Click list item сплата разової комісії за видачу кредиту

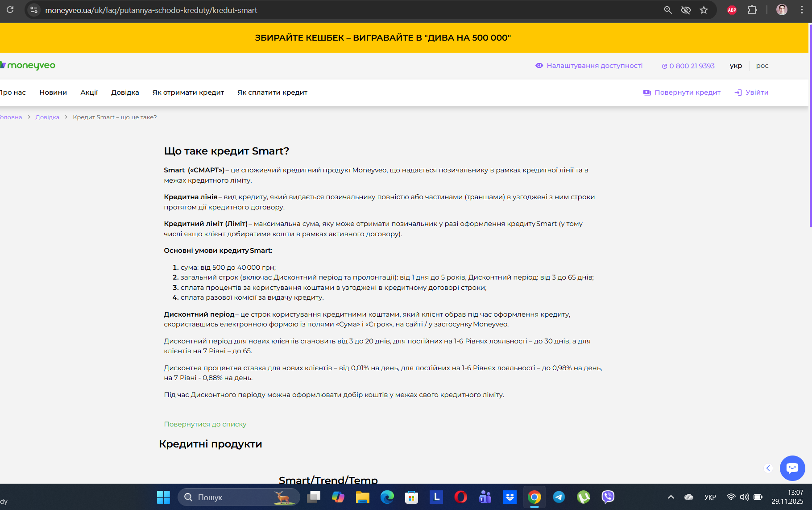coord(252,297)
